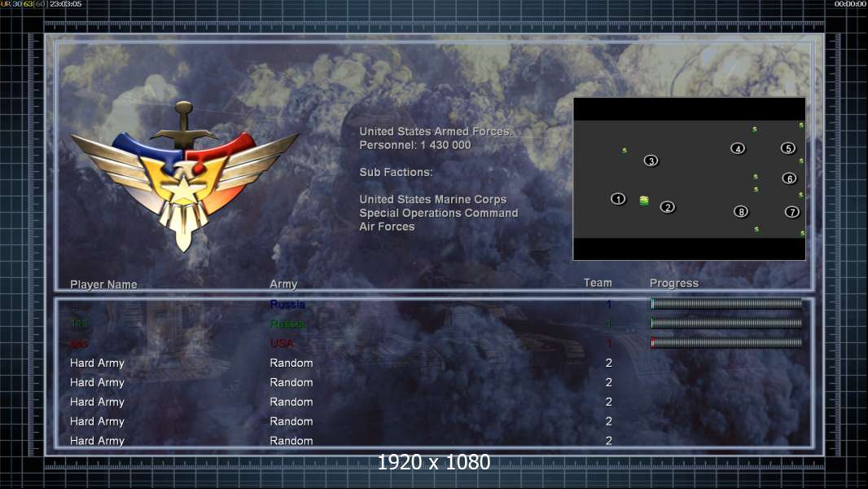Screen dimensions: 868x489
Task: Click the large supply cache between positions 1 and 2
Action: click(x=644, y=200)
